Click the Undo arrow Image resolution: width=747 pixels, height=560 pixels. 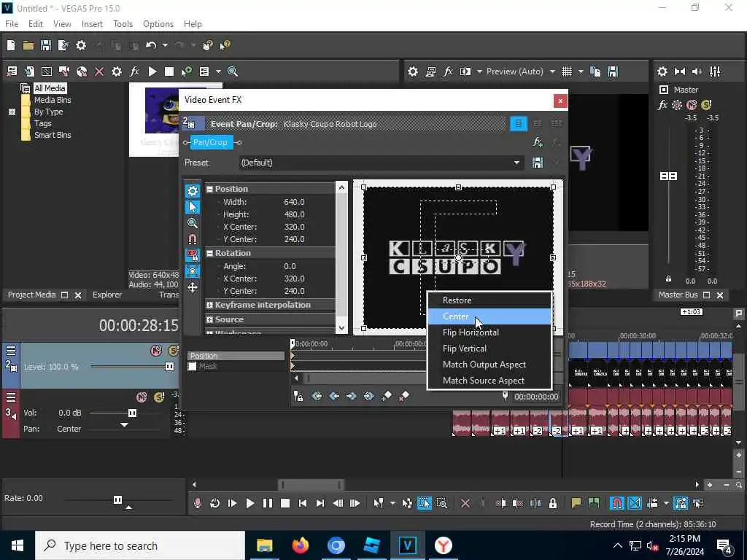151,45
